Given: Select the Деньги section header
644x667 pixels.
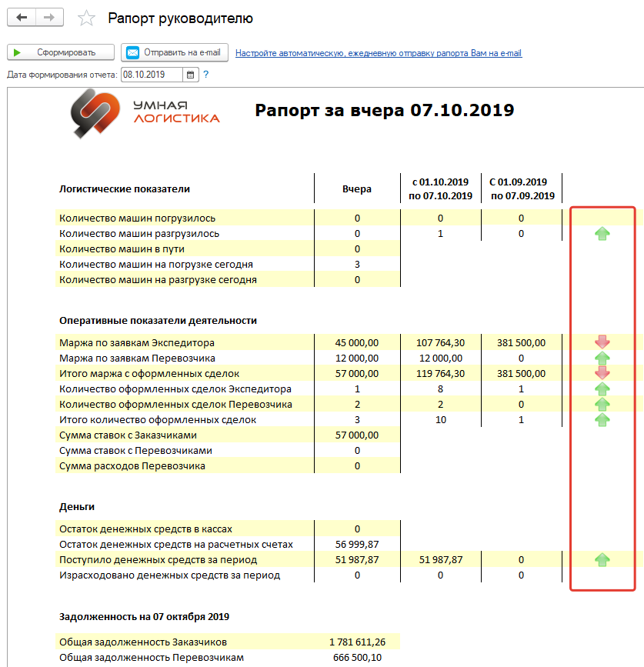Looking at the screenshot, I should (x=77, y=507).
